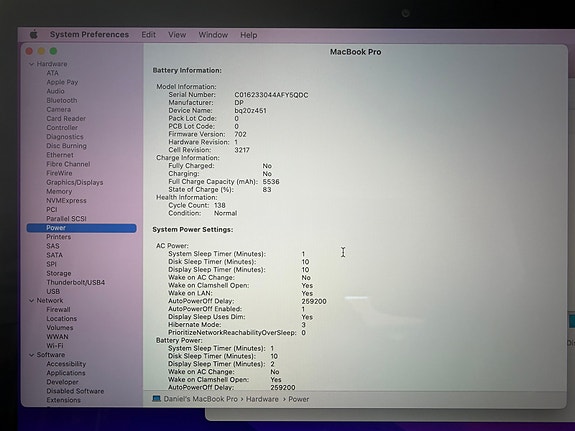
Task: Select Applications under Software
Action: click(66, 373)
